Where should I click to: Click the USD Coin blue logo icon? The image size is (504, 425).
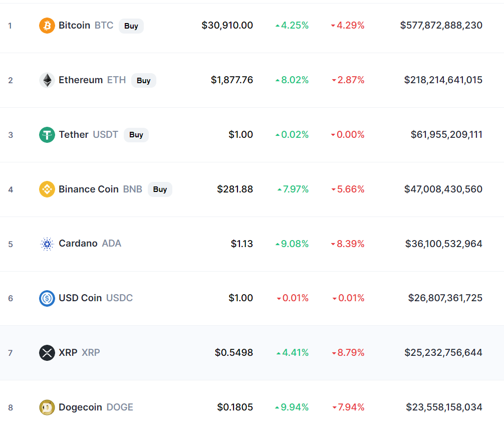tap(47, 298)
